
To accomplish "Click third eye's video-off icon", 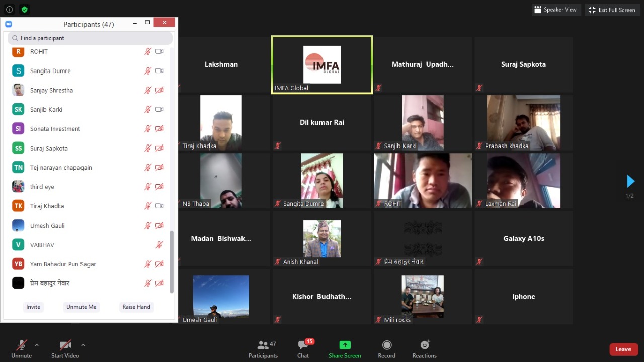I will tap(159, 187).
